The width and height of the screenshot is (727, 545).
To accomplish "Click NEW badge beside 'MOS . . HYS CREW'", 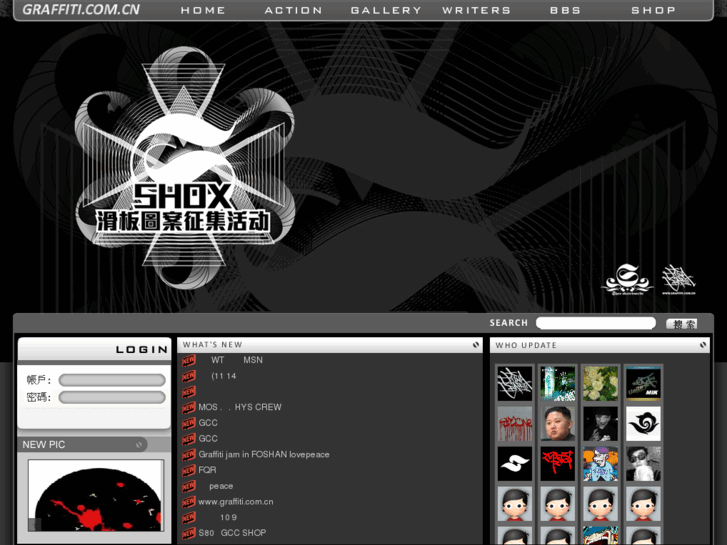I will click(189, 408).
